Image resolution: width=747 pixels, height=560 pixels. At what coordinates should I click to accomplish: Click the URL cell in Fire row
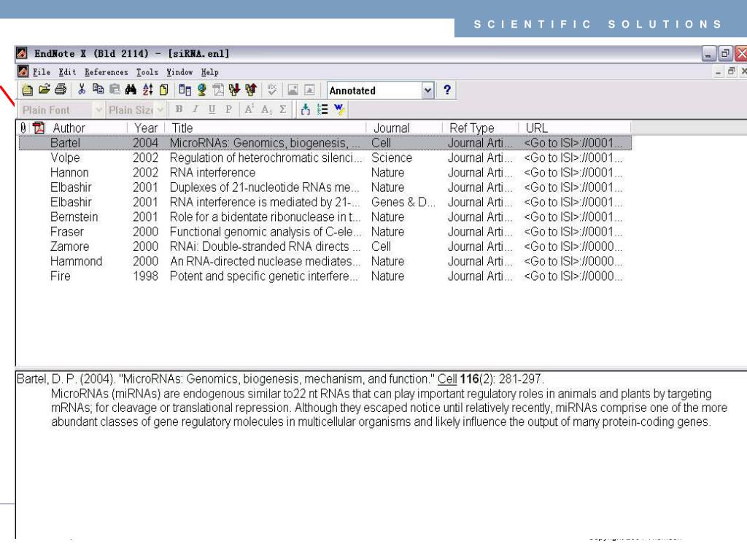point(573,276)
